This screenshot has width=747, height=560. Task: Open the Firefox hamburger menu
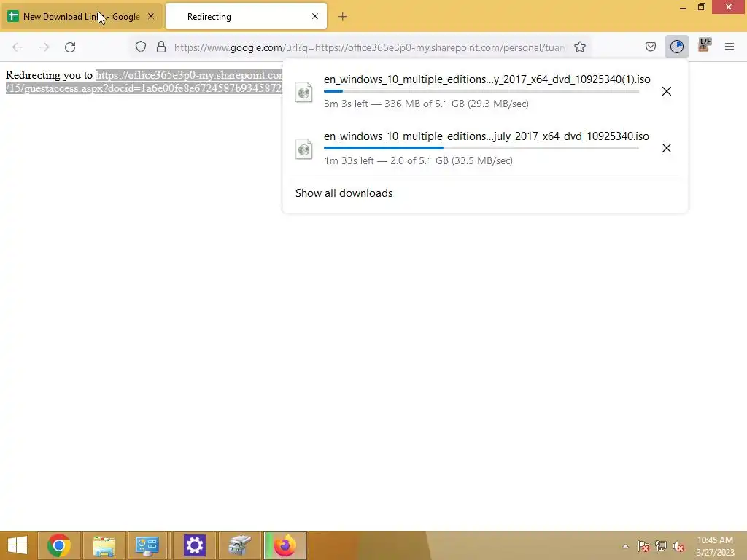tap(729, 47)
